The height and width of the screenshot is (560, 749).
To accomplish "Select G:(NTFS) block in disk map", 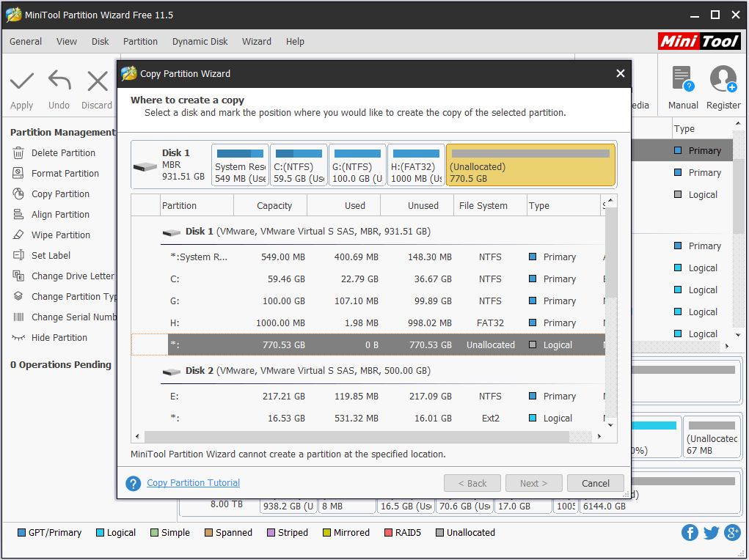I will click(x=357, y=165).
